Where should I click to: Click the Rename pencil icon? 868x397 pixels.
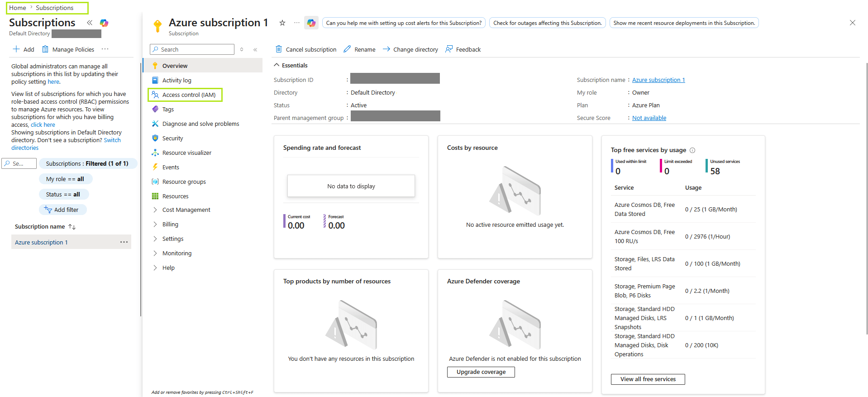coord(347,49)
